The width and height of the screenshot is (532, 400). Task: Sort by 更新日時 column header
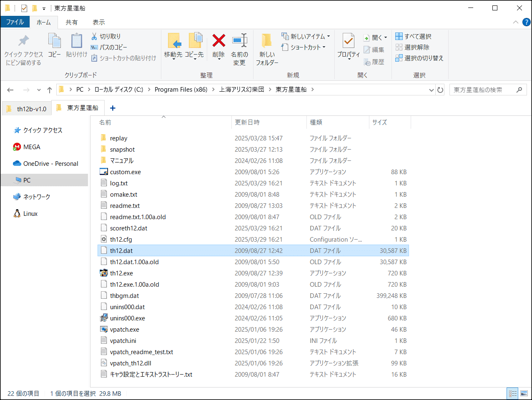tap(269, 122)
